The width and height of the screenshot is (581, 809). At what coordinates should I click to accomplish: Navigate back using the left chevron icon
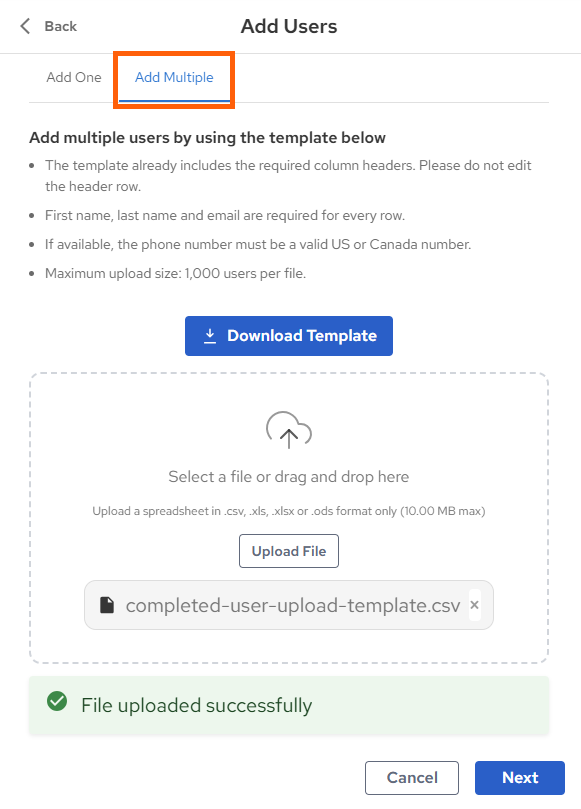click(22, 26)
